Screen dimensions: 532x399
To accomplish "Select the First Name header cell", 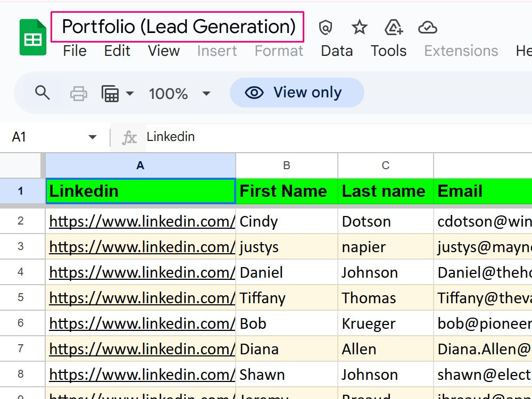I will click(x=287, y=191).
